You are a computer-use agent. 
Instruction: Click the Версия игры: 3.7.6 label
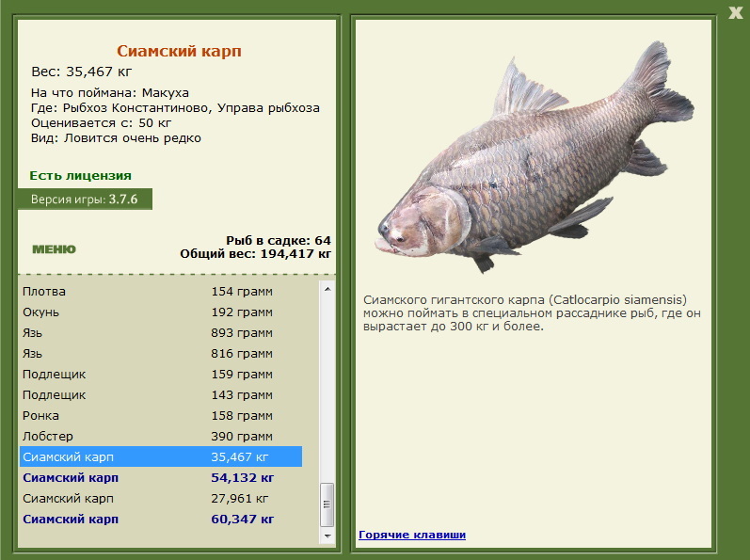click(x=85, y=199)
